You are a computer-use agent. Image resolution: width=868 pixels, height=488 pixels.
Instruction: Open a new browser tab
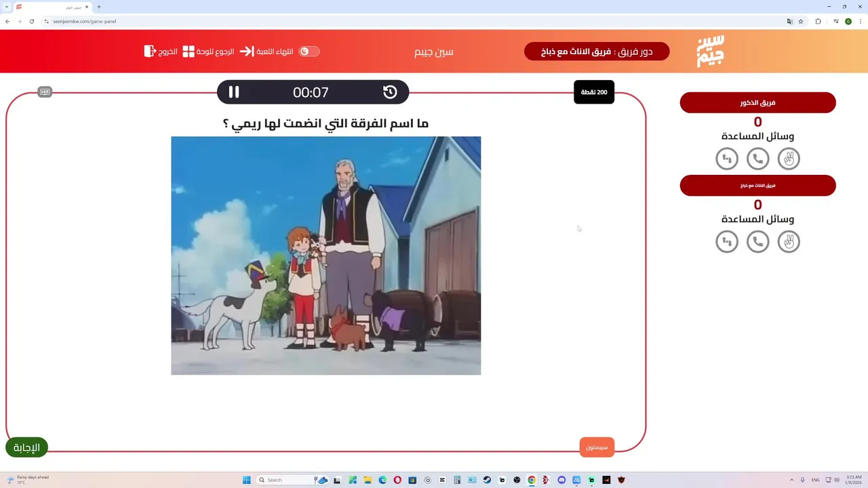[x=99, y=7]
